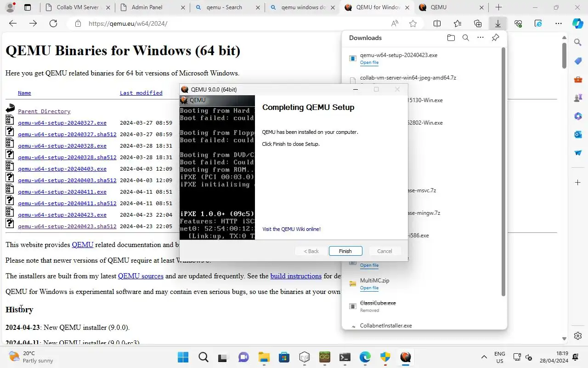Sort by Last modified column link
This screenshot has height=368, width=588.
tap(141, 93)
